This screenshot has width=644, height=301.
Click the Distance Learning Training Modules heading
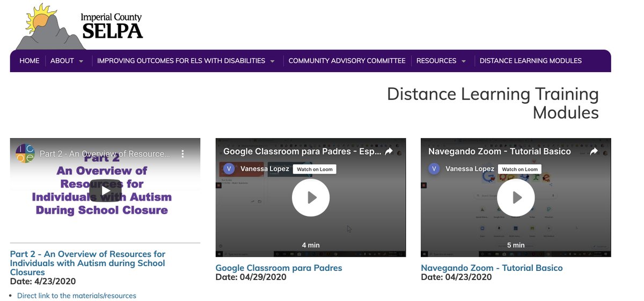coord(493,103)
